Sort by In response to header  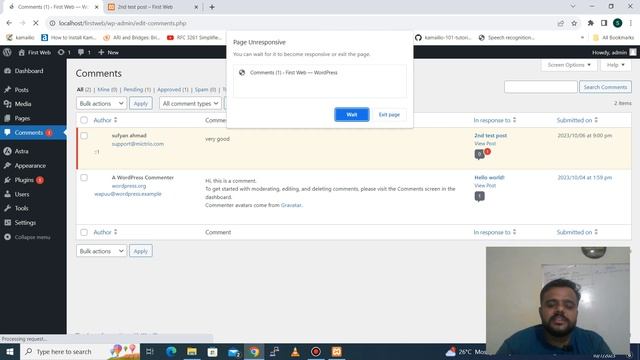pyautogui.click(x=495, y=120)
